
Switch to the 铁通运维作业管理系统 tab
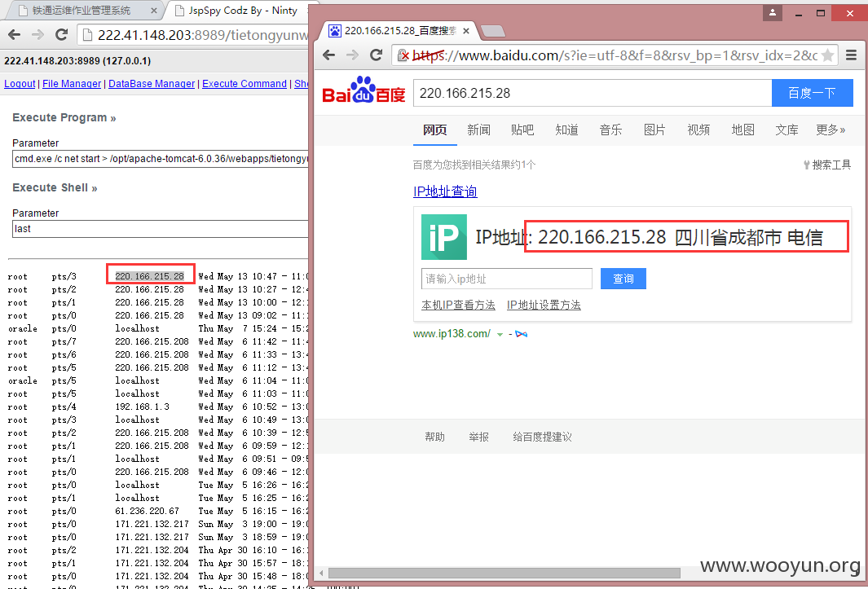pos(82,11)
